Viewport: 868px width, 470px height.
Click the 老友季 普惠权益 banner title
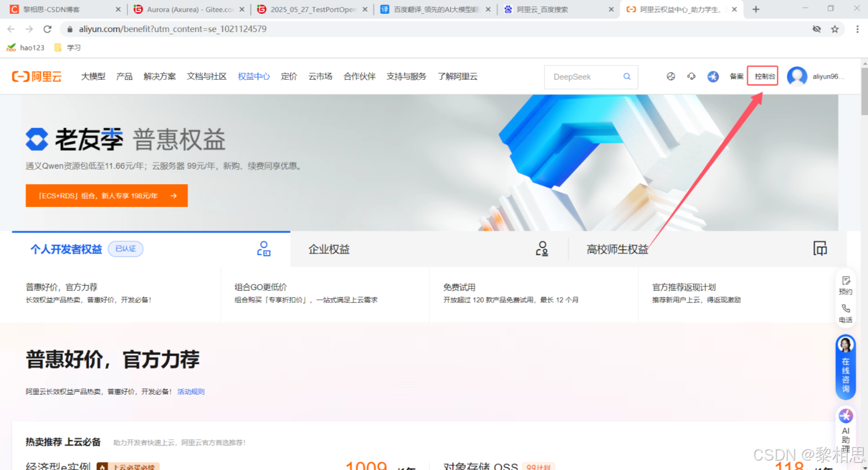[126, 140]
